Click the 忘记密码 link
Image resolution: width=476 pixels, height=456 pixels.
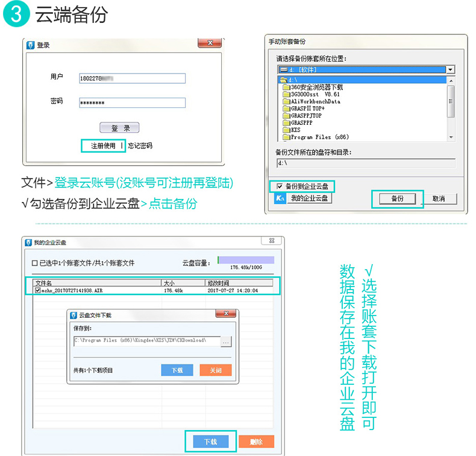coord(140,146)
